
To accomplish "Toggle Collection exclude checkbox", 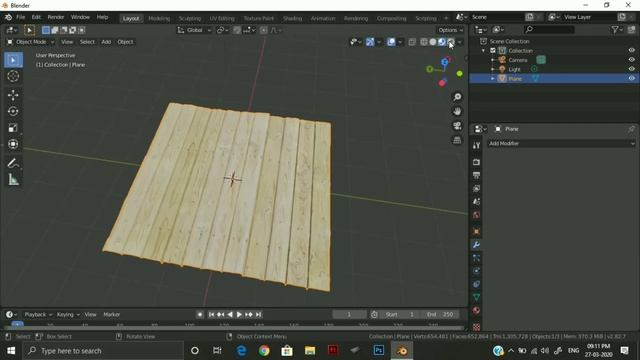I will click(493, 51).
